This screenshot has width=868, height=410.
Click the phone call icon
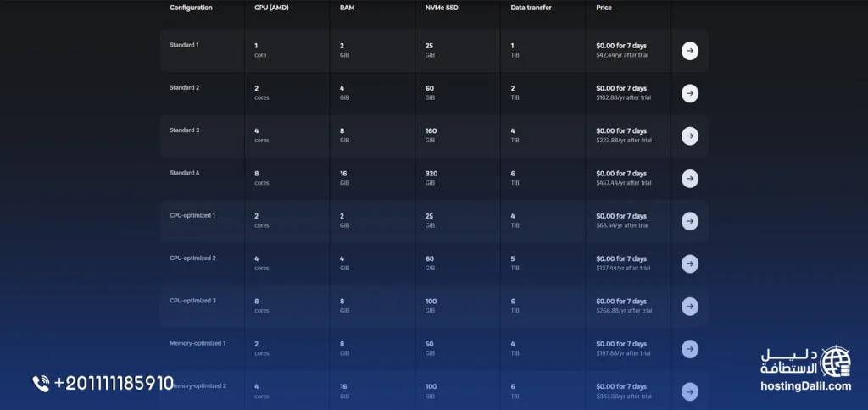(41, 384)
